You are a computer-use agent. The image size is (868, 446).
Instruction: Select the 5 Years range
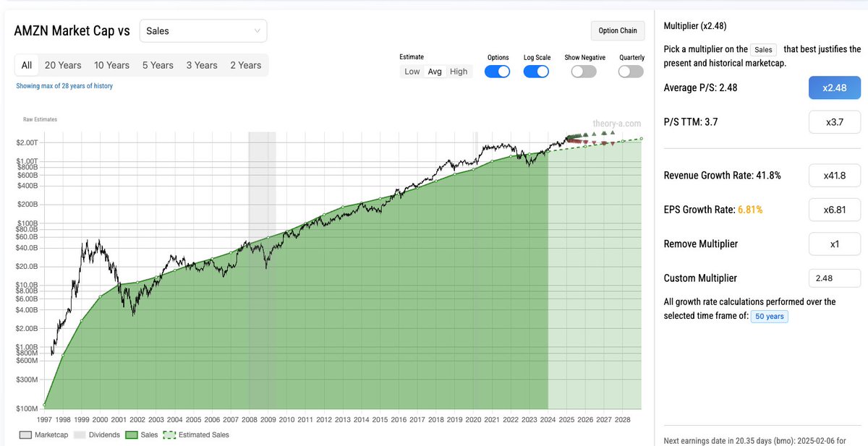pyautogui.click(x=158, y=65)
